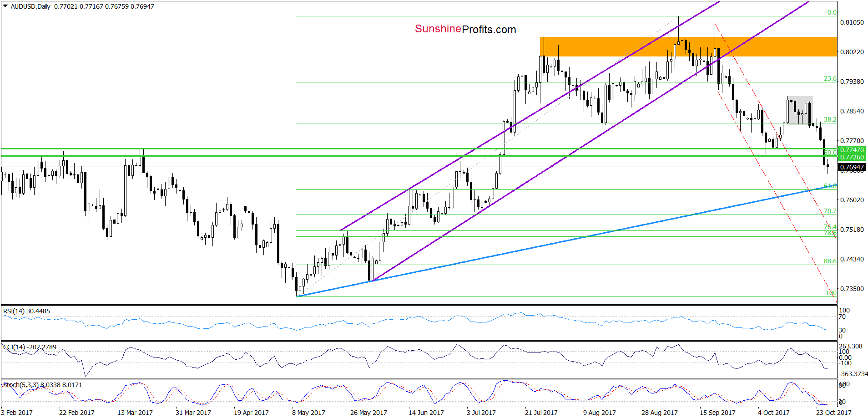Click the chart menu triangle beside AUDUSD,Daily
This screenshot has width=868, height=419.
tap(5, 6)
